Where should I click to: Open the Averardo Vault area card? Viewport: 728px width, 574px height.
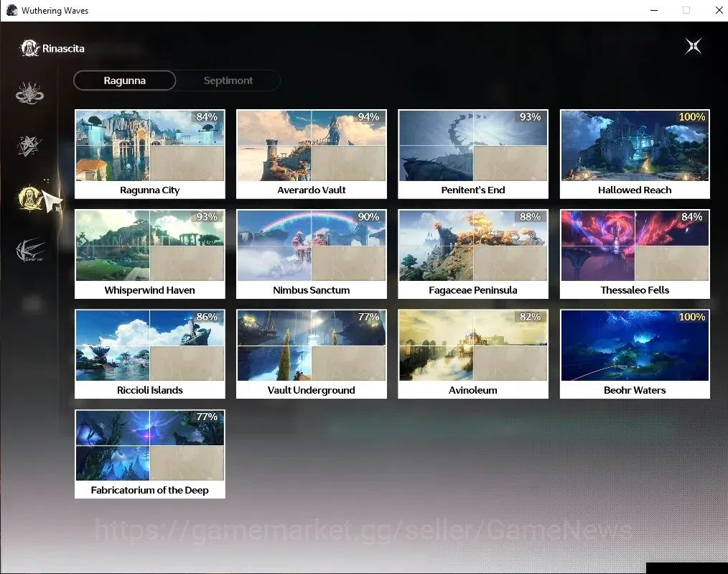312,154
